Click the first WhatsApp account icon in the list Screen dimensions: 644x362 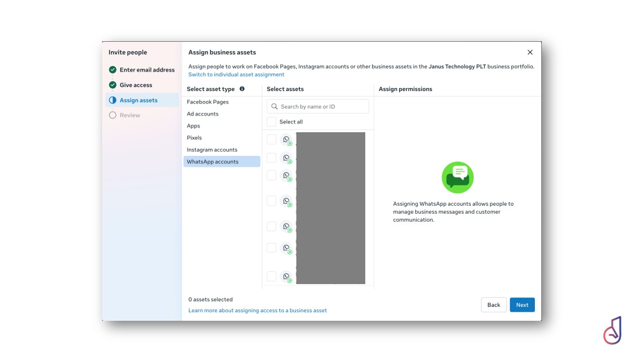pos(286,140)
